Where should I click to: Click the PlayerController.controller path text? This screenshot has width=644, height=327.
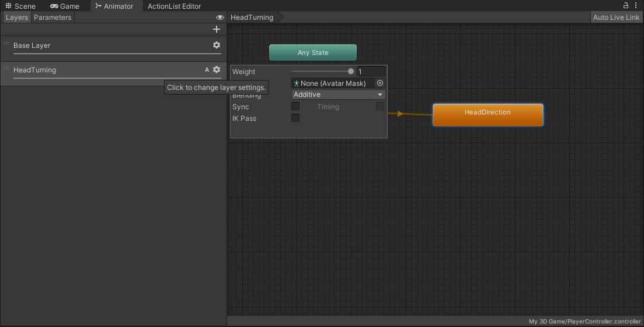point(584,322)
